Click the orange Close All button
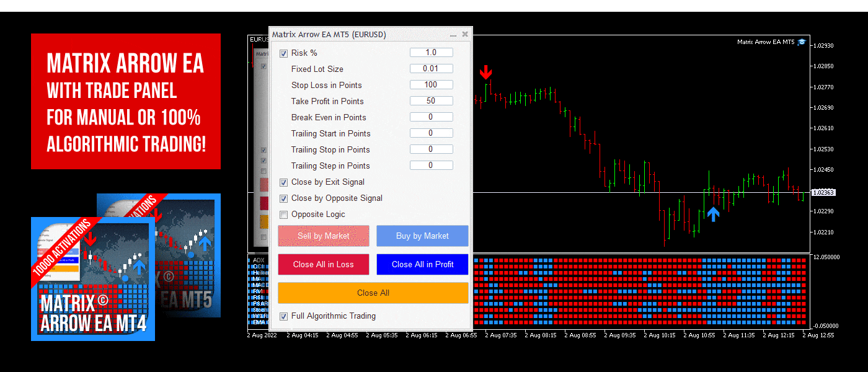 pyautogui.click(x=373, y=293)
